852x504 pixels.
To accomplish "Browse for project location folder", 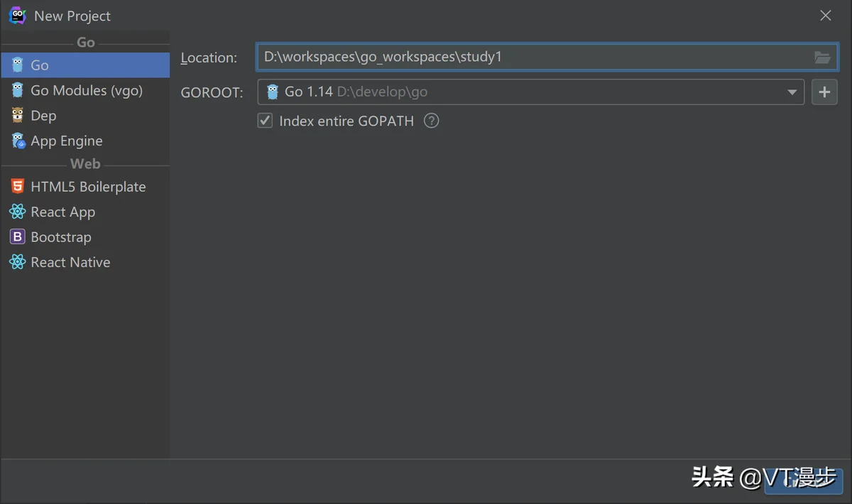I will tap(822, 57).
